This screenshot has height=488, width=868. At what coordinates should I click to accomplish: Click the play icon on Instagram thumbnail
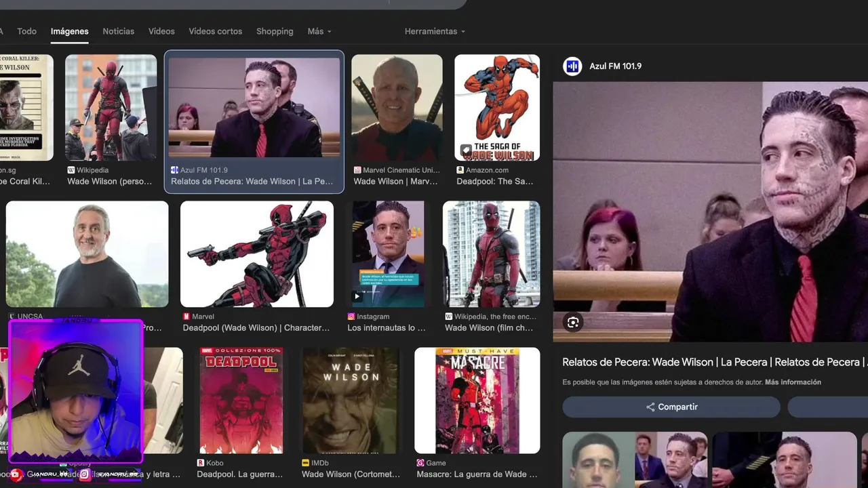pyautogui.click(x=357, y=296)
